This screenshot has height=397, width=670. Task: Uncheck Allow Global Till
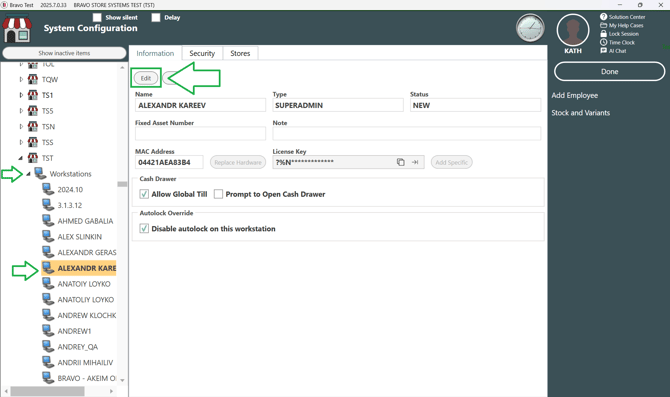(x=144, y=194)
